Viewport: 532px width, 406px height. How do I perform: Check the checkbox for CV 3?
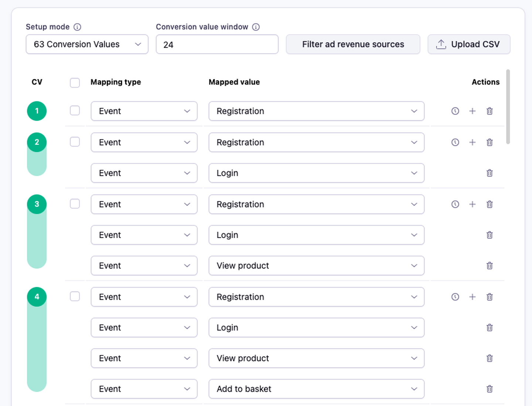point(75,204)
